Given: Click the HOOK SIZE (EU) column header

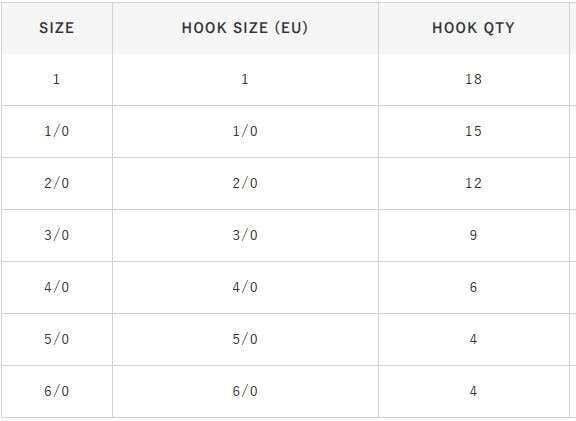Looking at the screenshot, I should point(245,28).
